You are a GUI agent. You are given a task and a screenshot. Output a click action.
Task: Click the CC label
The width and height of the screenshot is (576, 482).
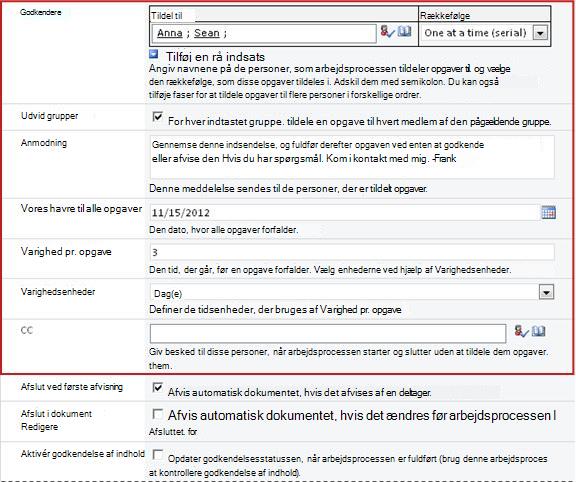coord(27,330)
